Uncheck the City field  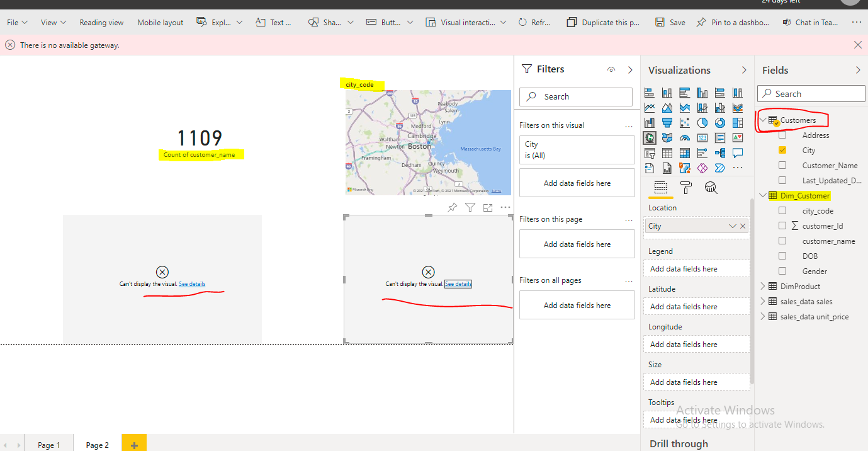coord(782,151)
